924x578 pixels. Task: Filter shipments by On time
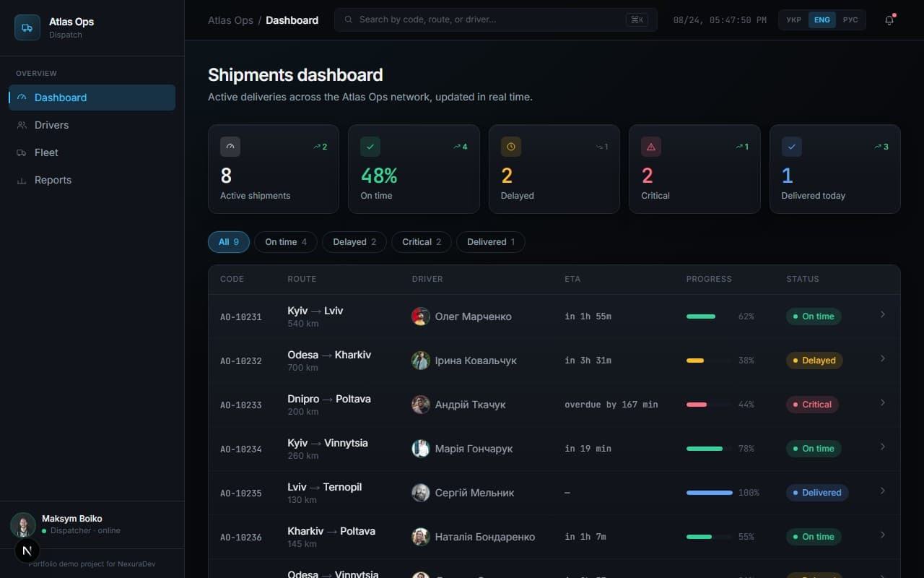click(x=286, y=242)
